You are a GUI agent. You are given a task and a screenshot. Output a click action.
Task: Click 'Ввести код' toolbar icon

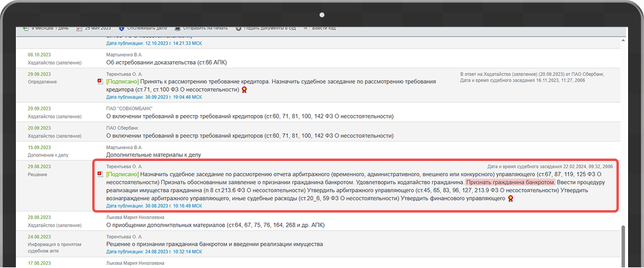(306, 29)
